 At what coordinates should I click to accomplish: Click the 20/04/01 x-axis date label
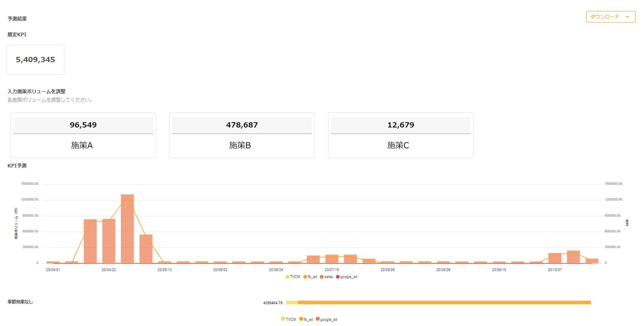(53, 270)
